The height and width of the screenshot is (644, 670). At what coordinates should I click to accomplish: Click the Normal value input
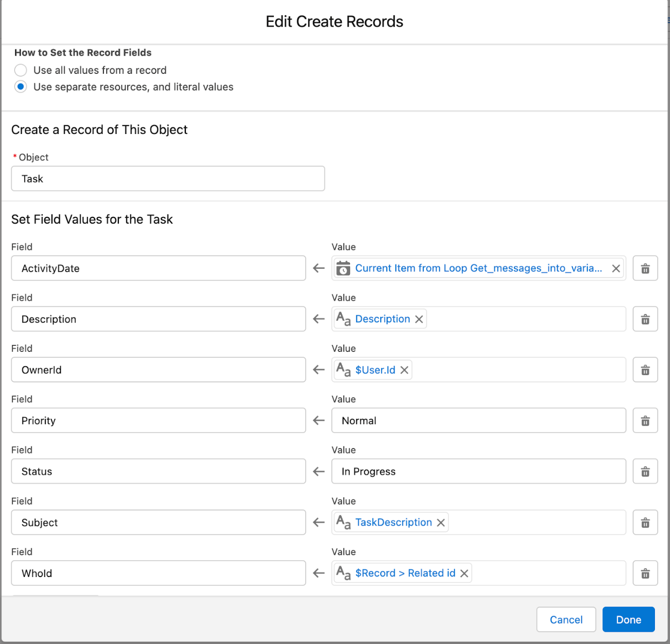click(479, 421)
